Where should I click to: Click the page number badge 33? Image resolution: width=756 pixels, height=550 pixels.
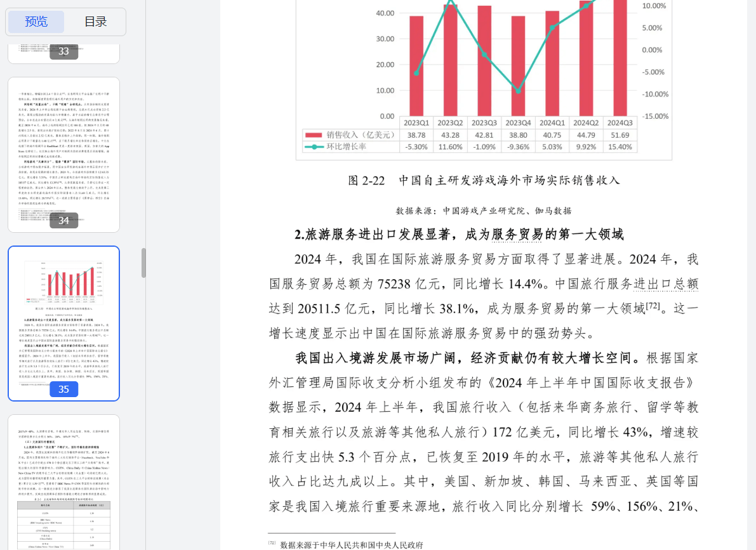click(63, 51)
